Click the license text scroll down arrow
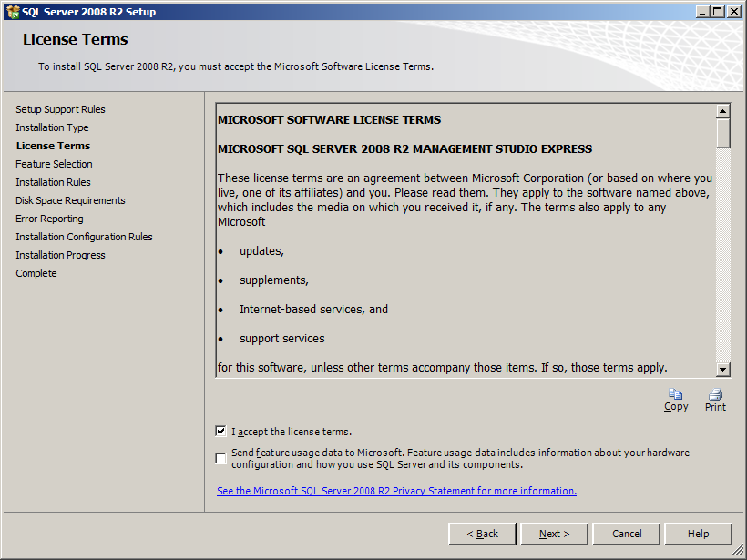Screen dimensions: 747x560 pyautogui.click(x=722, y=369)
